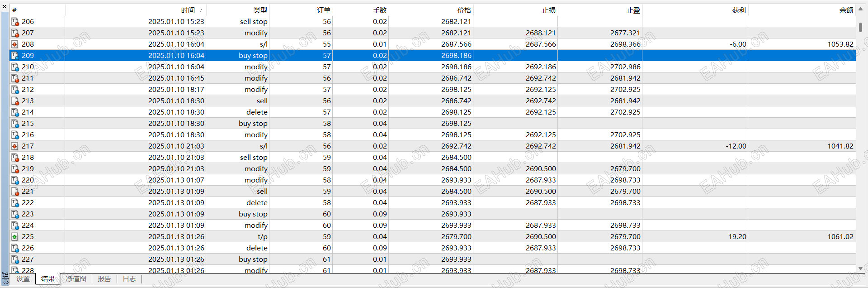Click the modify icon in row 220
Screen dimensions: 868x288
(x=15, y=180)
